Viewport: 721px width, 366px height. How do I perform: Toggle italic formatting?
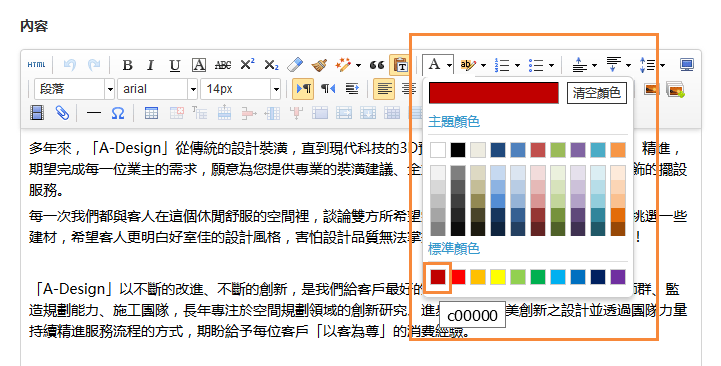tap(150, 65)
